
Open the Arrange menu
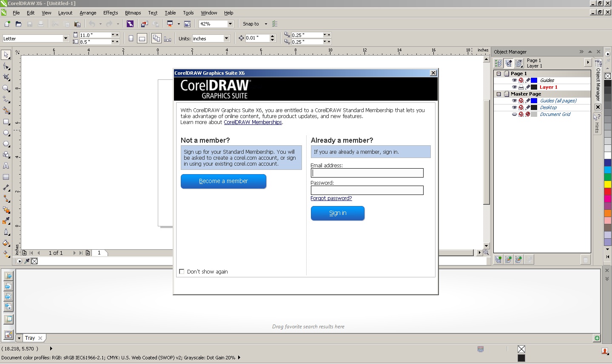tap(88, 13)
